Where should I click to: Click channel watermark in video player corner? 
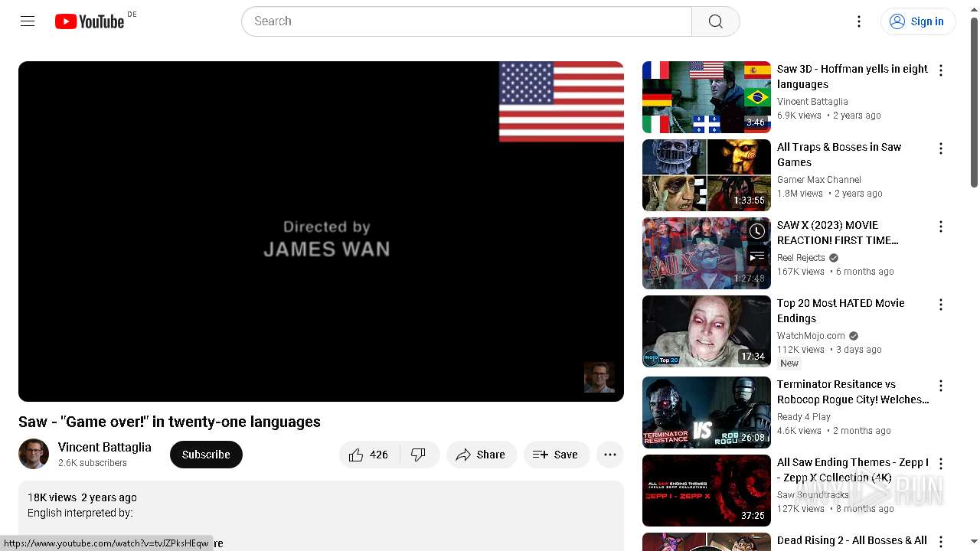[x=599, y=377]
